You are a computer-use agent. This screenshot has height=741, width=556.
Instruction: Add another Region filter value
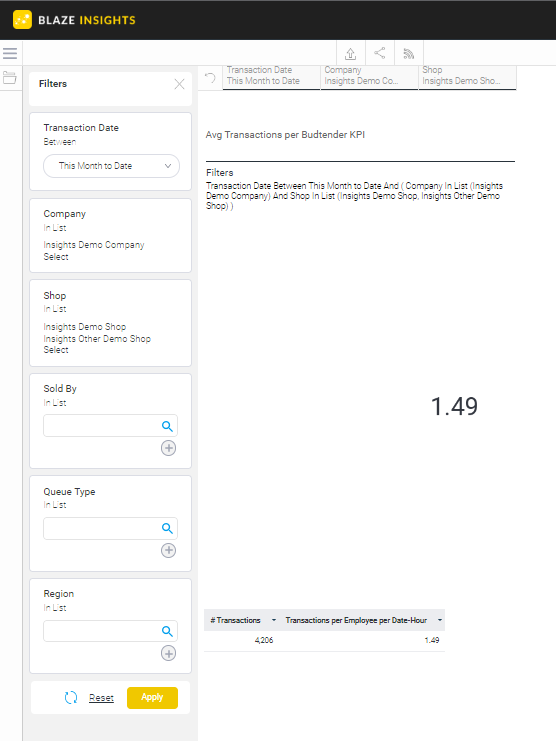(x=169, y=653)
